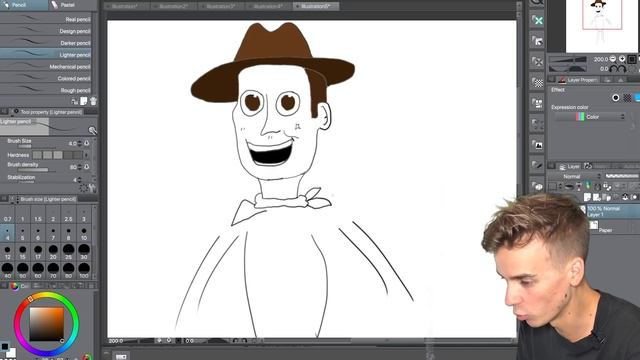Pick brush size preset 0.7

7,213
